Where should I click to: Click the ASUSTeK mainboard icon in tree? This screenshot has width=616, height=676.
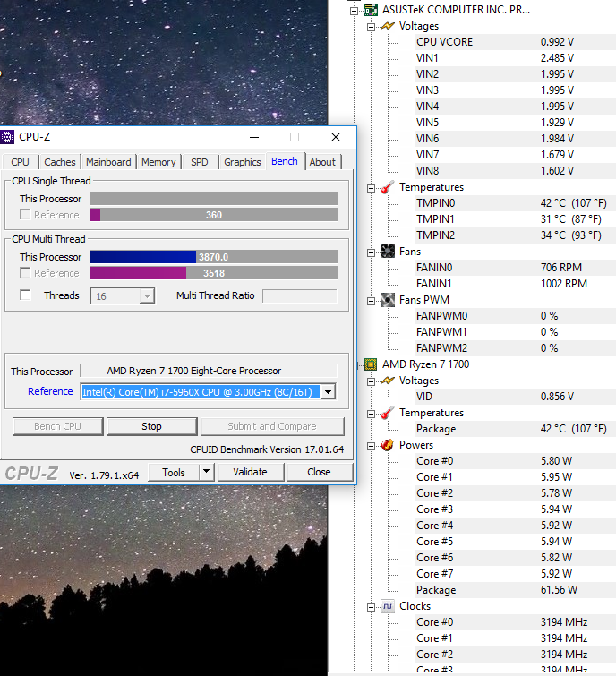click(x=371, y=10)
